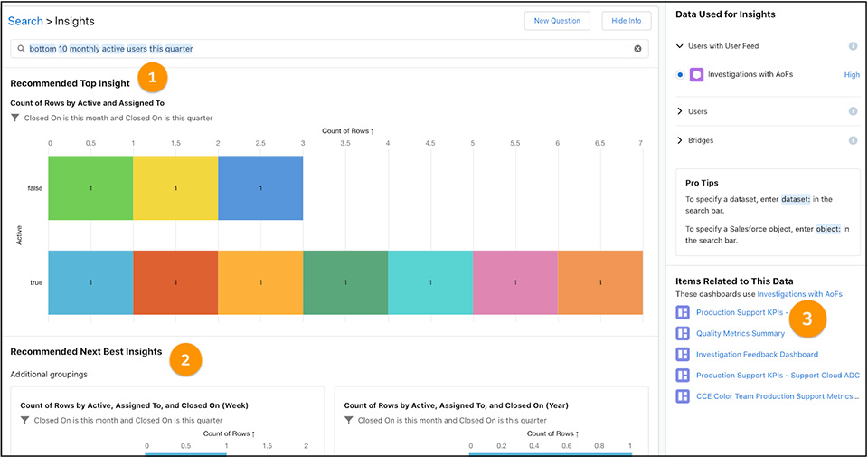The width and height of the screenshot is (868, 457).
Task: Click the Quality Metrics Summary dashboard icon
Action: click(x=683, y=333)
